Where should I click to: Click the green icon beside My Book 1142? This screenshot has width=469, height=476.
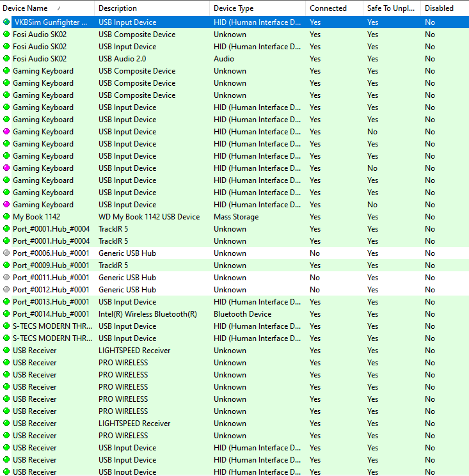point(6,216)
